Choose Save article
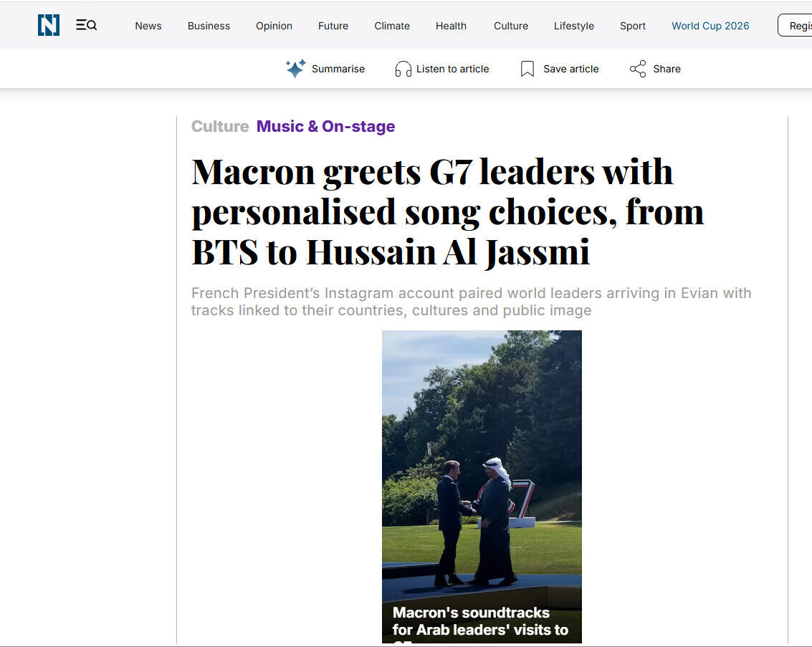 (570, 69)
